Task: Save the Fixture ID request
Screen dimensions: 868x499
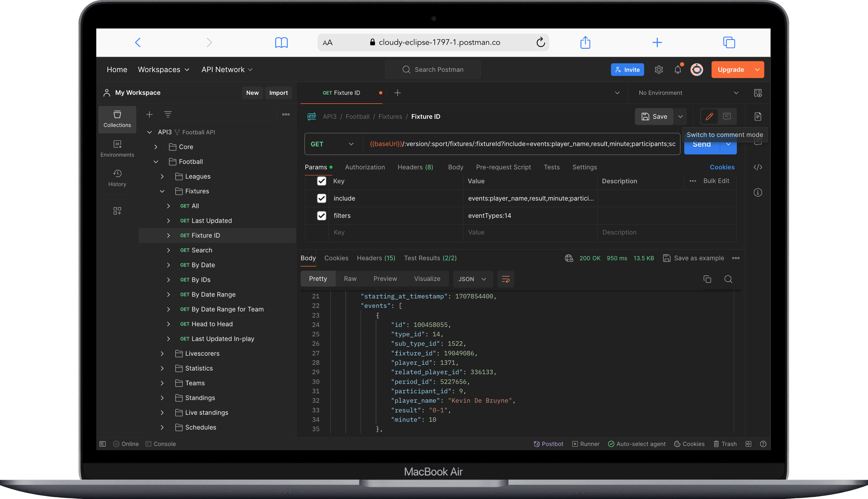Action: pos(654,117)
